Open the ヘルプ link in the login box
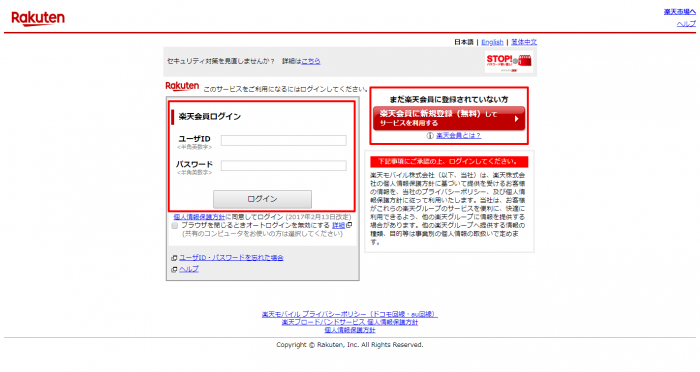The width and height of the screenshot is (700, 372). click(189, 269)
